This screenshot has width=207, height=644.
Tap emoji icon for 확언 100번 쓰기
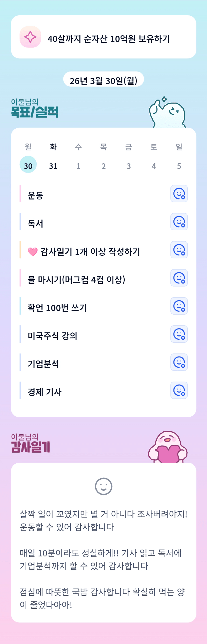[179, 306]
